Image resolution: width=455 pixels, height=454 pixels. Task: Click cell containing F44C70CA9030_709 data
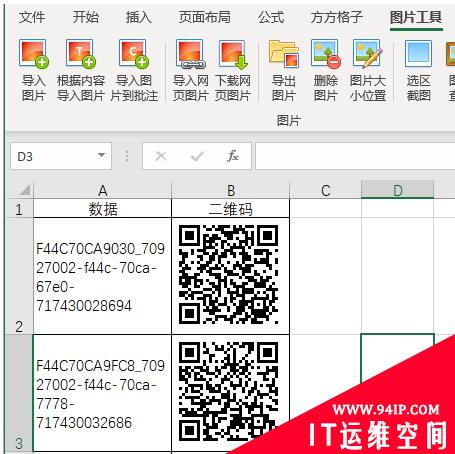(x=102, y=276)
